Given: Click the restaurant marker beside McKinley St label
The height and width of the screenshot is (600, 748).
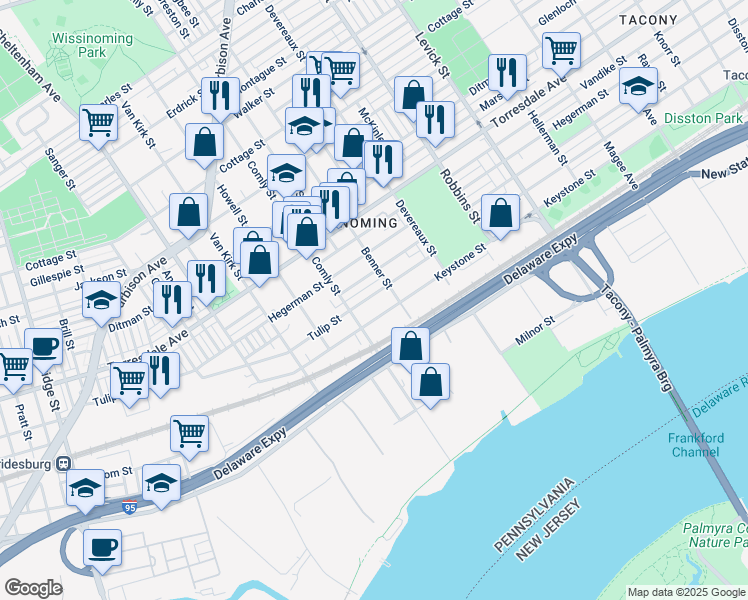Looking at the screenshot, I should tap(383, 161).
